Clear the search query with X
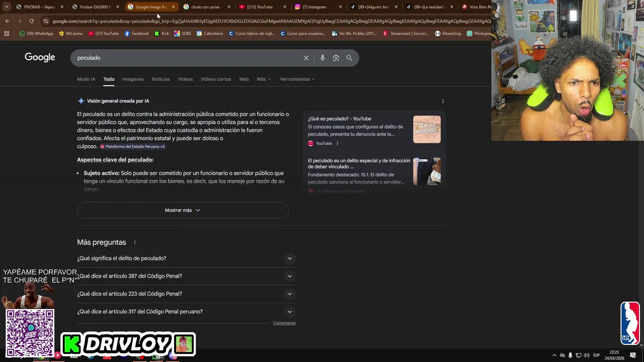Viewport: 644px width, 362px height. [x=306, y=58]
